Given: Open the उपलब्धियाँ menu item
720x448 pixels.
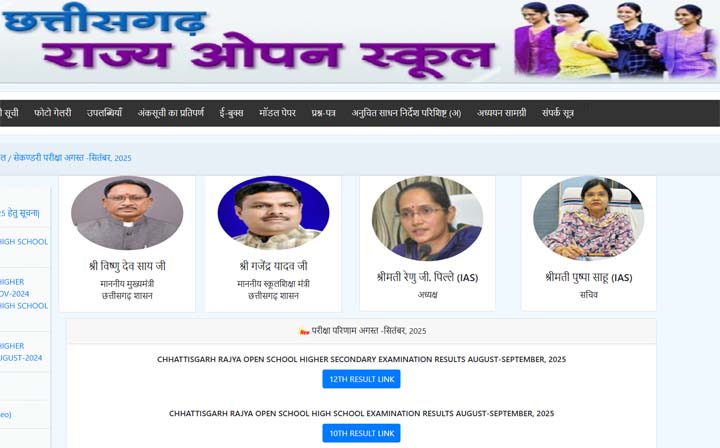Looking at the screenshot, I should click(x=105, y=113).
